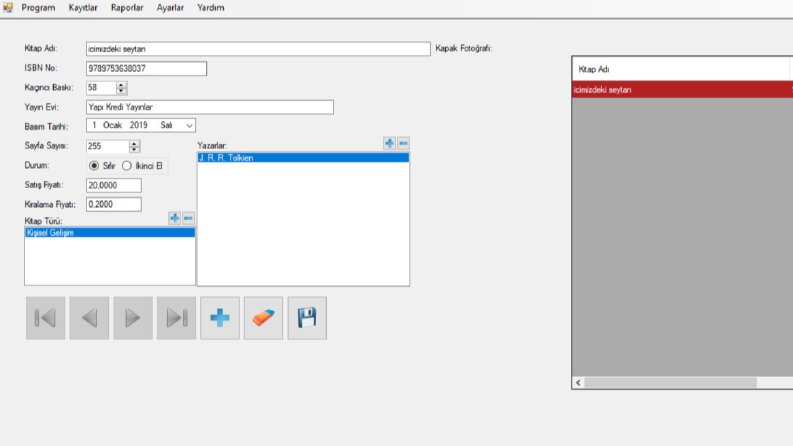Remove author with Yazarlar minus icon
This screenshot has height=446, width=793.
point(403,144)
